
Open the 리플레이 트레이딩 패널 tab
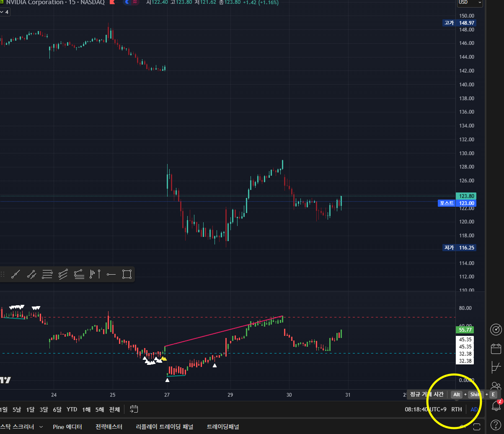(165, 427)
